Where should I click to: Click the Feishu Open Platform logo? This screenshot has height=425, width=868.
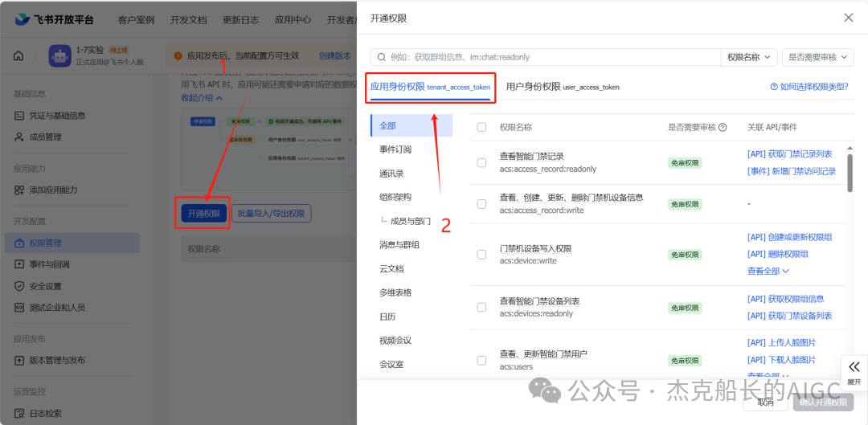click(55, 20)
